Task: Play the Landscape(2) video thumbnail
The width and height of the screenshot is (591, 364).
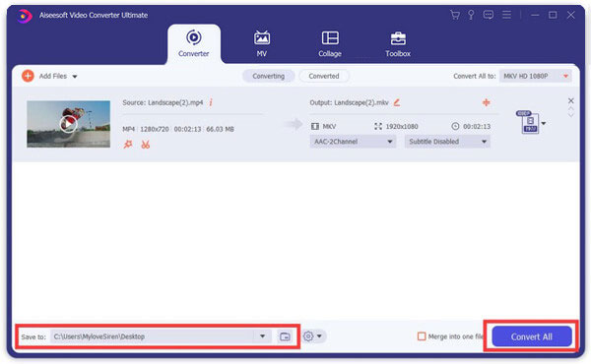Action: (x=68, y=124)
